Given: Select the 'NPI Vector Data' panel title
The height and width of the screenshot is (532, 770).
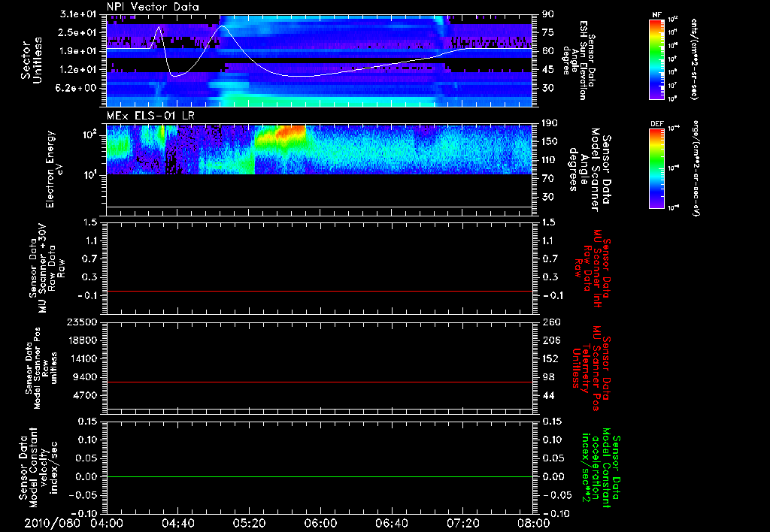Looking at the screenshot, I should 153,7.
